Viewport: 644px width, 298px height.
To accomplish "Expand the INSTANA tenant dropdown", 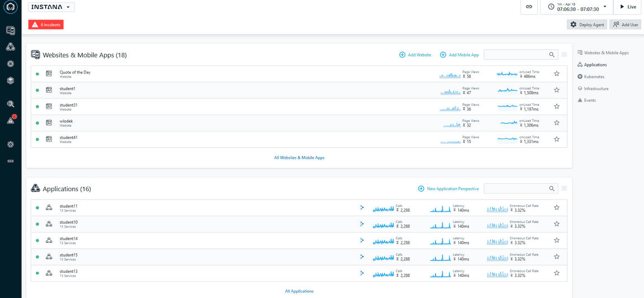I will 51,7.
